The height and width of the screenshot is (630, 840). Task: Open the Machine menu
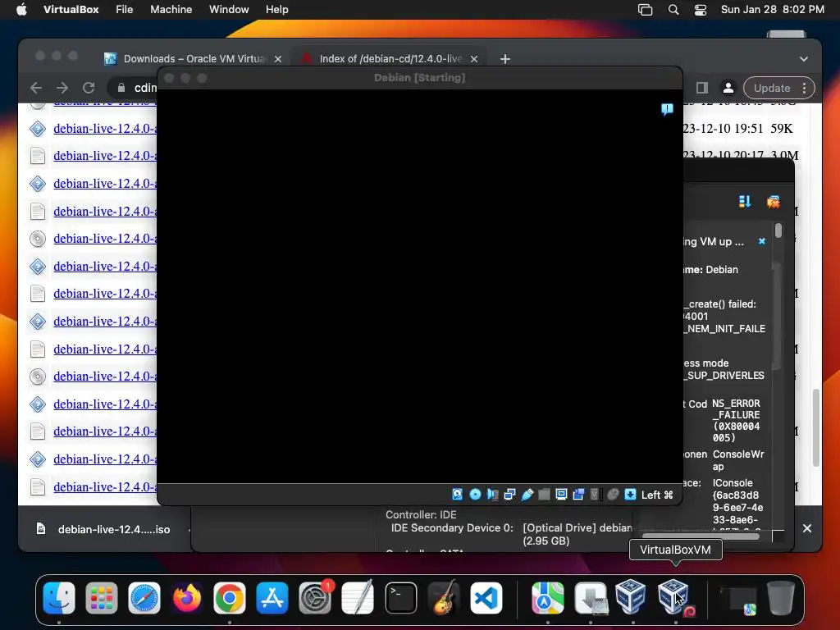tap(171, 10)
